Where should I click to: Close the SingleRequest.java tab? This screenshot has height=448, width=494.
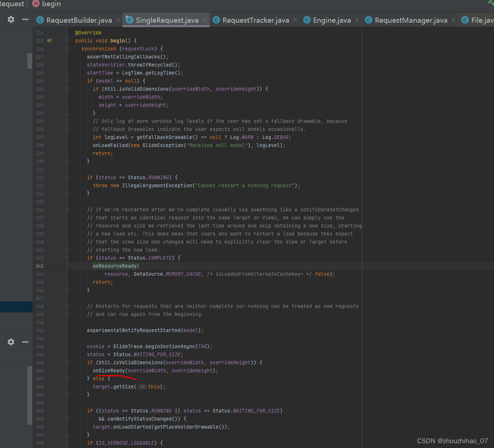coord(205,20)
